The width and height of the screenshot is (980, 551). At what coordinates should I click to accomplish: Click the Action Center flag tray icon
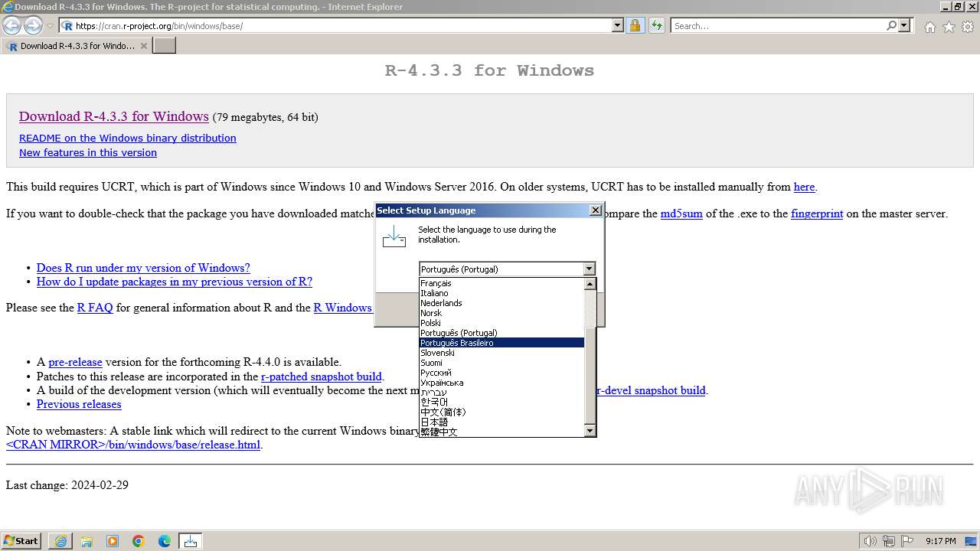pyautogui.click(x=908, y=541)
